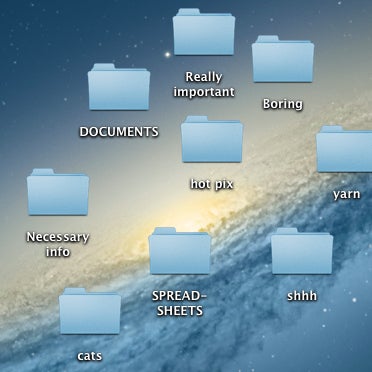
Task: Select the 'DOCUMENTS' label text
Action: click(119, 132)
